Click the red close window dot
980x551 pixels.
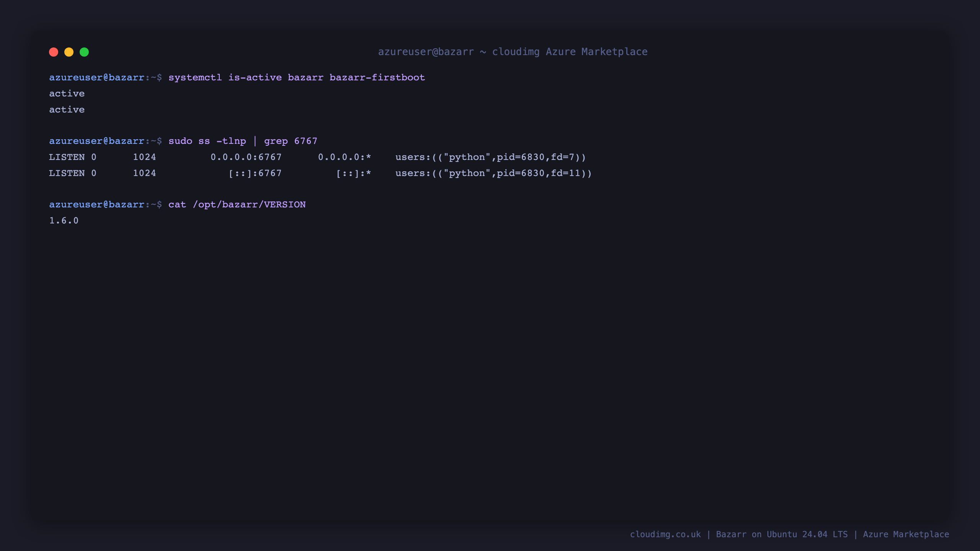pos(54,52)
